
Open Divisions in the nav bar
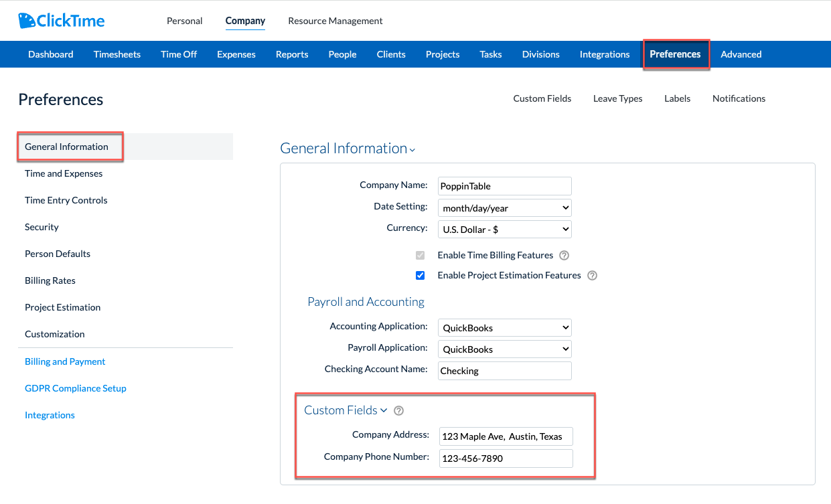(541, 54)
